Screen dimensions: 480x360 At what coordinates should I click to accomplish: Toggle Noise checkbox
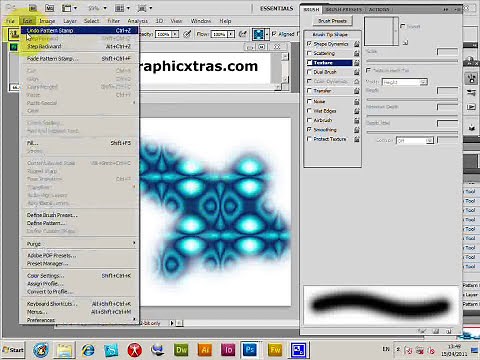coord(309,101)
